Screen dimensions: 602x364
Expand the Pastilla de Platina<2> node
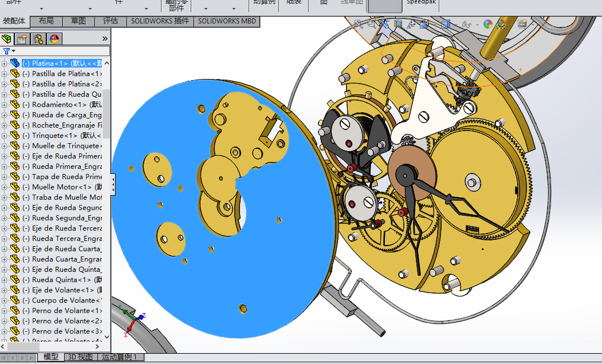(4, 84)
